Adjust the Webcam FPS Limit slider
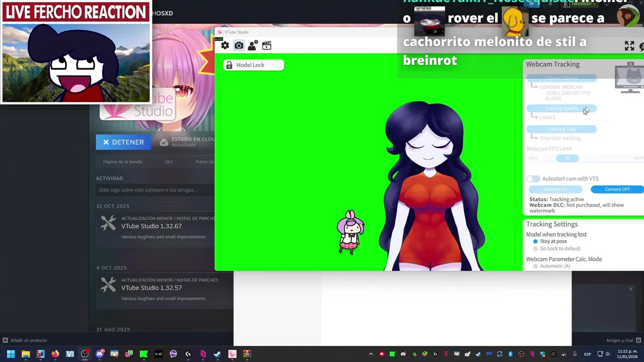This screenshot has height=362, width=644. (x=586, y=158)
